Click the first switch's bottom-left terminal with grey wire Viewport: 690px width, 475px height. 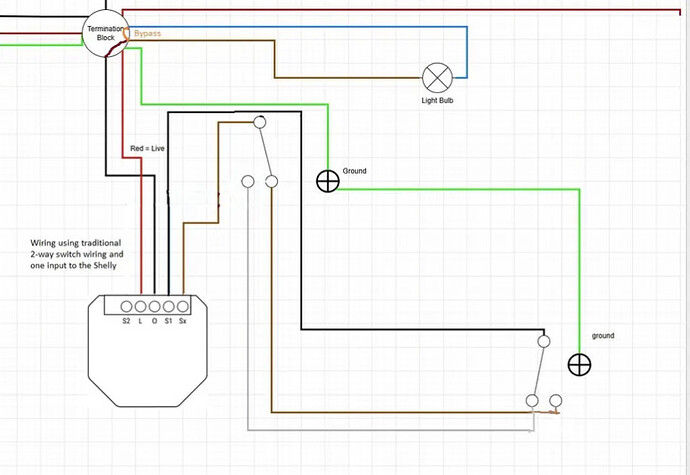(x=248, y=181)
